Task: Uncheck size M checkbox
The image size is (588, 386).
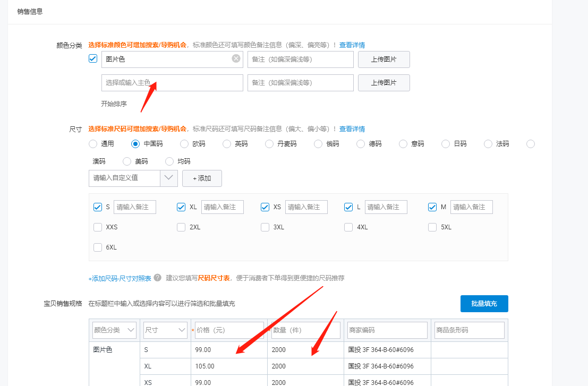Action: point(432,207)
